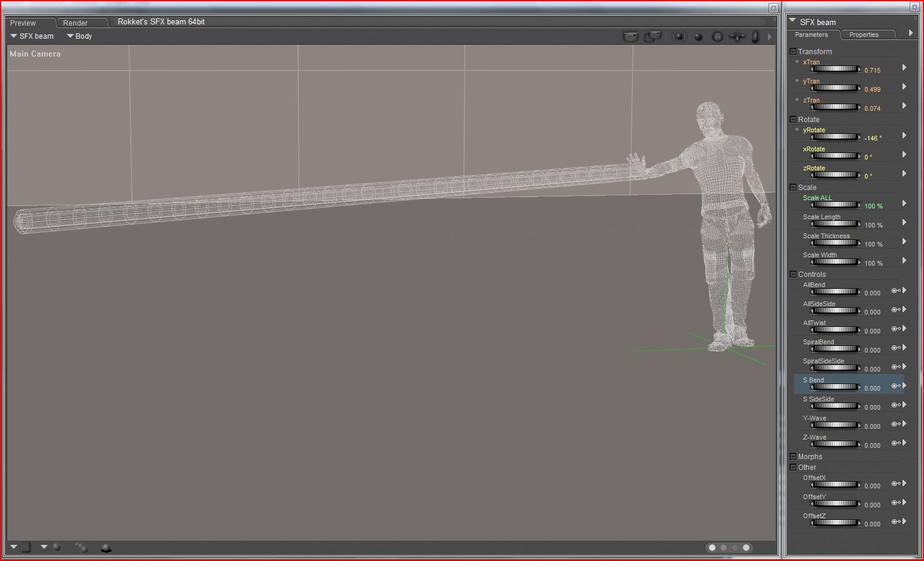The image size is (924, 561).
Task: Click the xTran parameter dial
Action: pyautogui.click(x=835, y=69)
